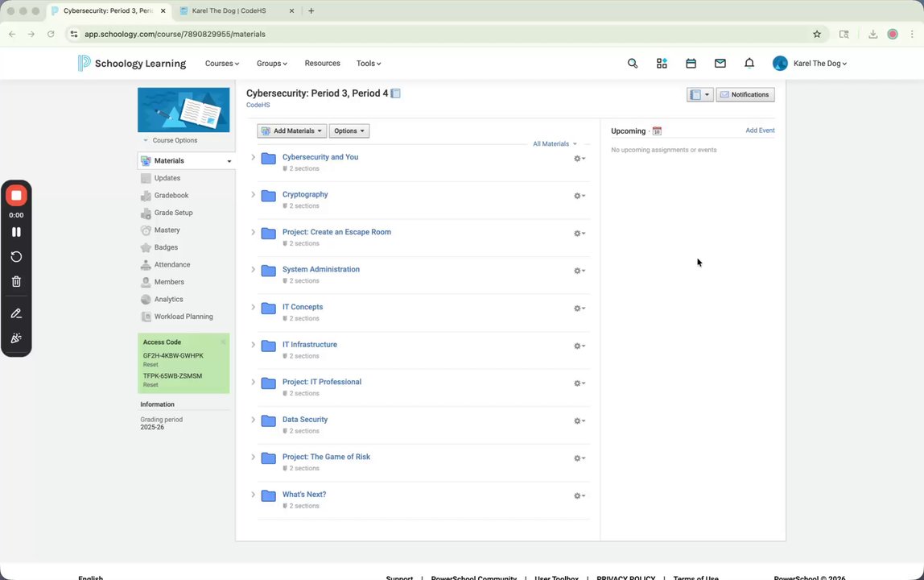Open the Add Materials dropdown
The width and height of the screenshot is (924, 580).
[x=291, y=130]
